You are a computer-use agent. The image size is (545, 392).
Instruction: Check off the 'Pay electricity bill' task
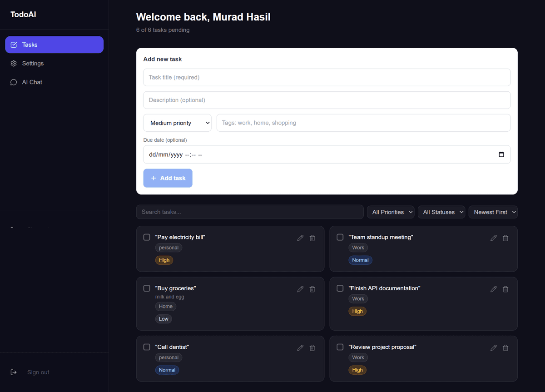147,237
